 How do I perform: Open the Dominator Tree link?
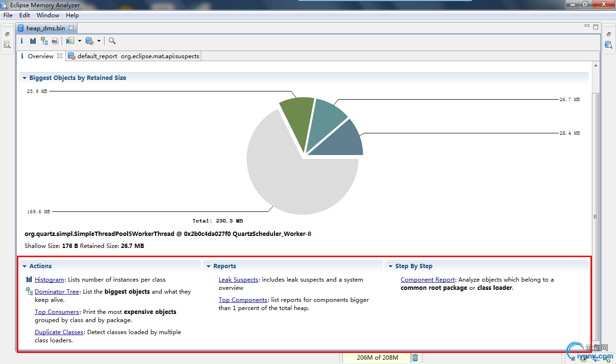click(x=57, y=291)
